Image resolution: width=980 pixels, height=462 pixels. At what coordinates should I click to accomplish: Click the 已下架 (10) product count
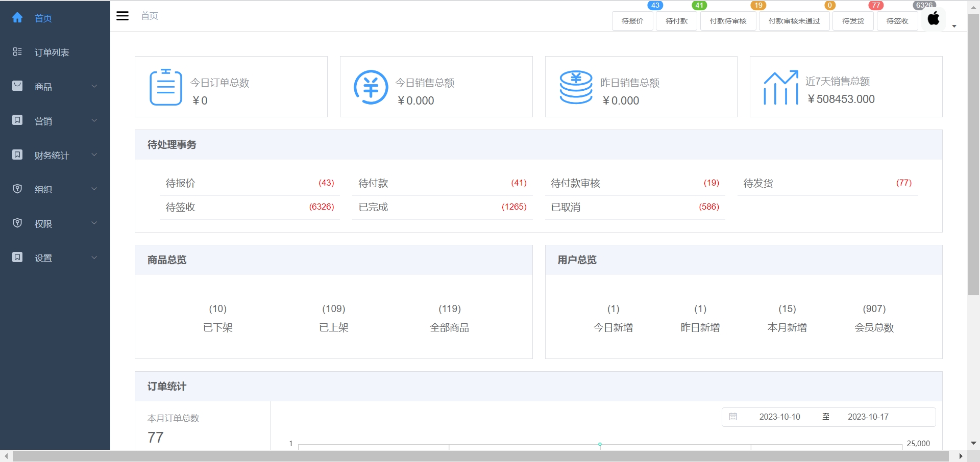pyautogui.click(x=218, y=318)
